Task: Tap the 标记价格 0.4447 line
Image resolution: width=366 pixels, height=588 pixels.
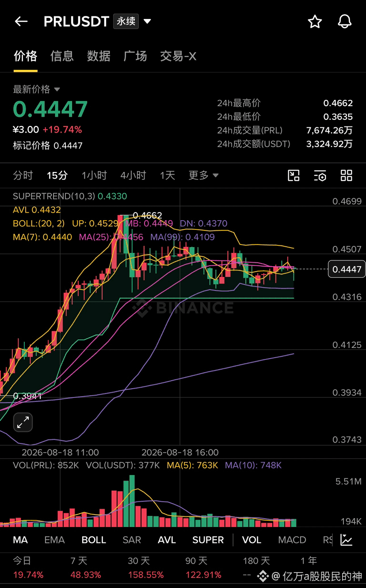Action: (48, 146)
